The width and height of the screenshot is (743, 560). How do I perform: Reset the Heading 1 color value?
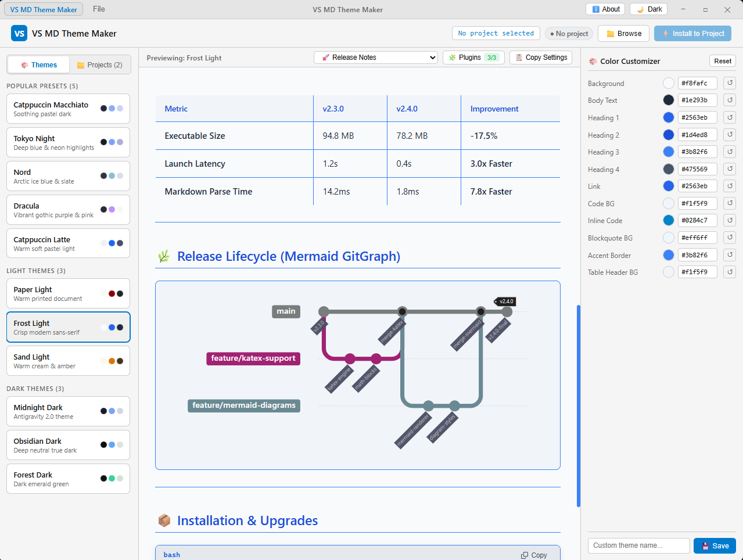click(x=730, y=117)
